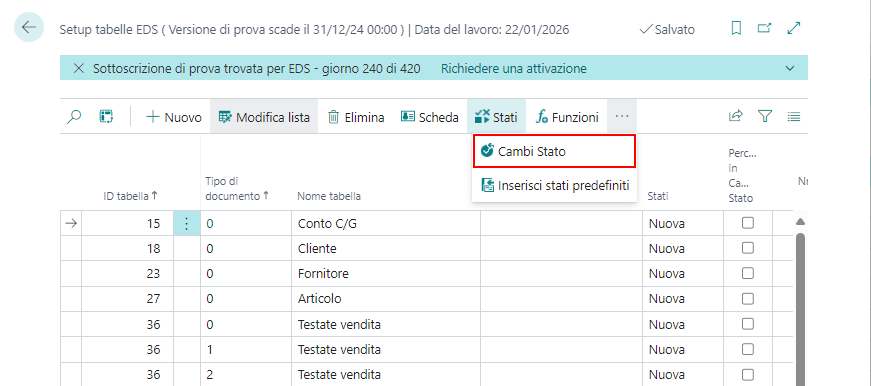Open the row options for ID 15
This screenshot has width=871, height=386.
187,224
